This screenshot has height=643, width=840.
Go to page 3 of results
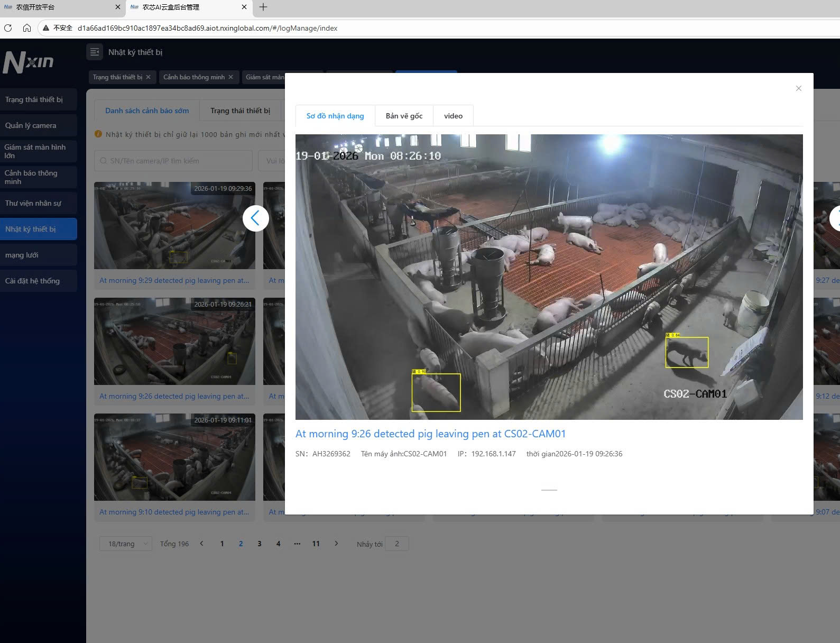tap(260, 544)
